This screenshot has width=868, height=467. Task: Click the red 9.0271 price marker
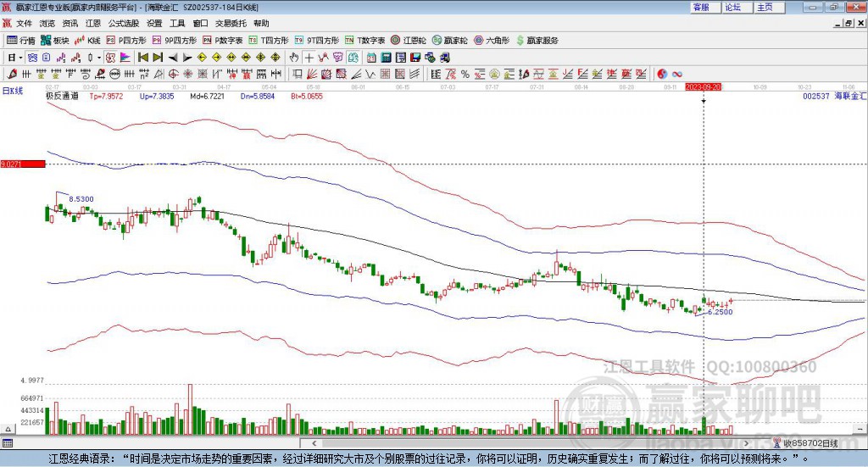click(23, 164)
